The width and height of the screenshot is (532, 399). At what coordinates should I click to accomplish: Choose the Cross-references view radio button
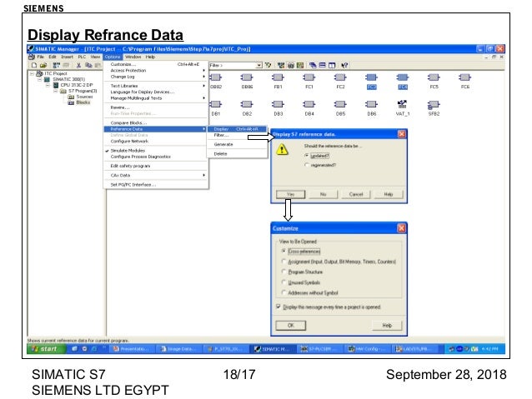click(x=284, y=252)
